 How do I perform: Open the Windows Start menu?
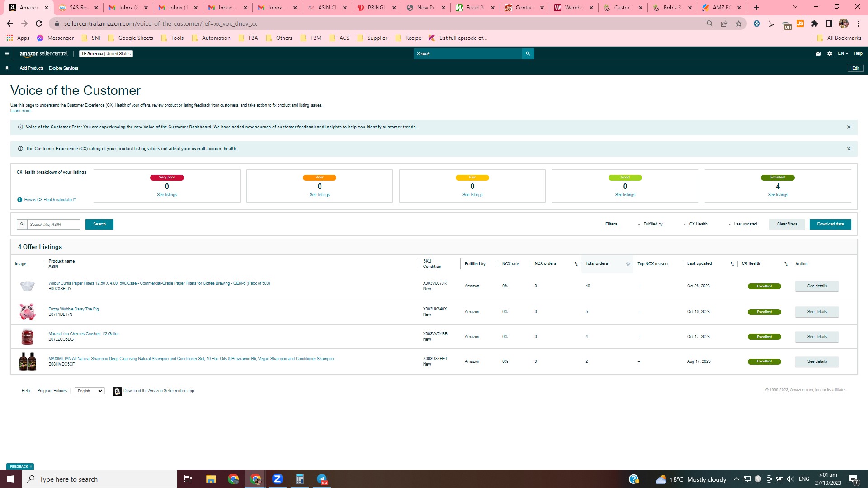pos(11,479)
